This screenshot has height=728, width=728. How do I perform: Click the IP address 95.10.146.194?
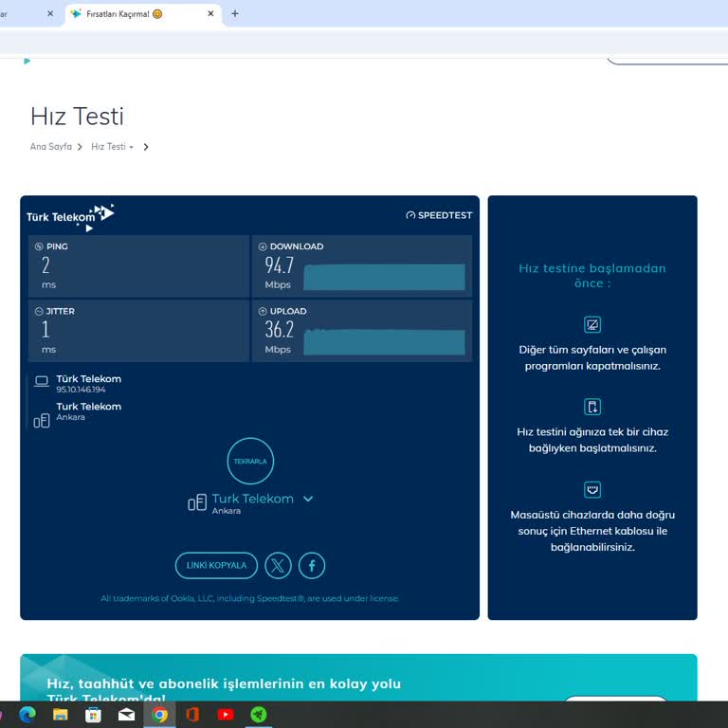click(x=81, y=390)
